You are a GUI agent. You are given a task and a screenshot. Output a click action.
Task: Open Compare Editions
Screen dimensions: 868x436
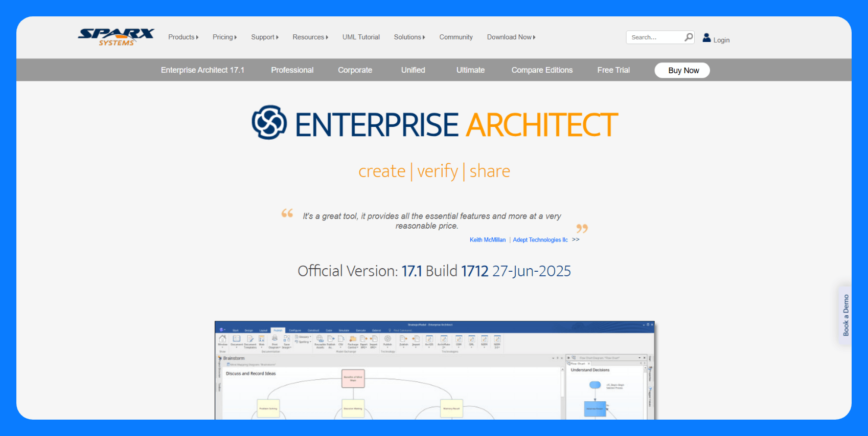(542, 70)
